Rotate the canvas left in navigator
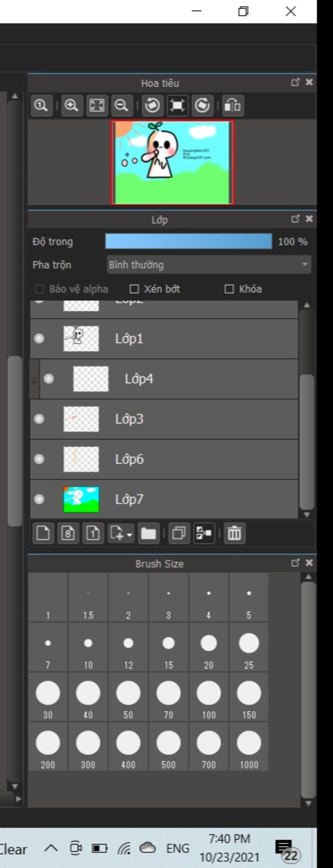 (152, 106)
